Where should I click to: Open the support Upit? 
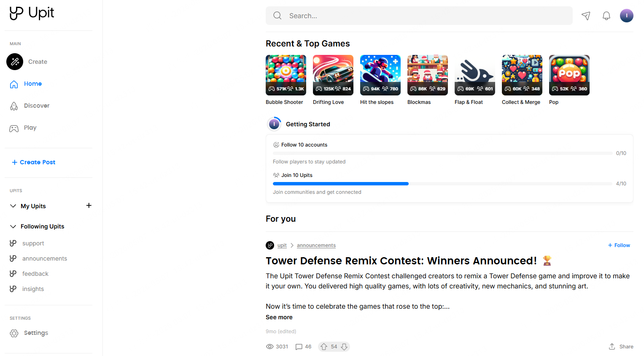tap(33, 243)
